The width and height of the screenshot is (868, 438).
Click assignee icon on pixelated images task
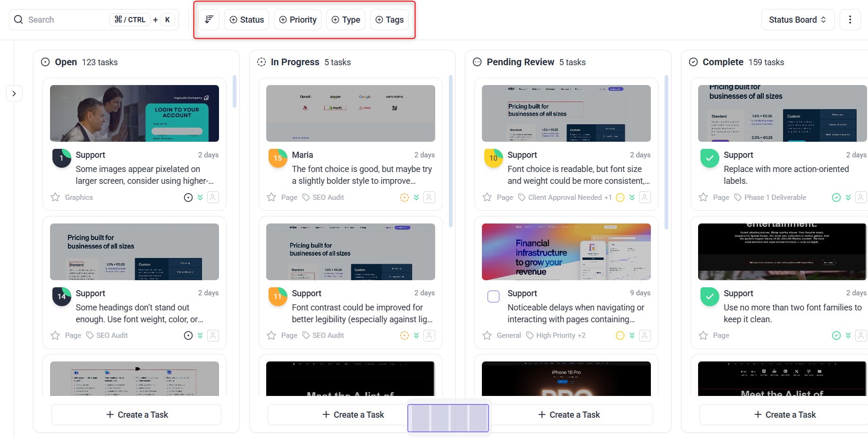coord(213,198)
